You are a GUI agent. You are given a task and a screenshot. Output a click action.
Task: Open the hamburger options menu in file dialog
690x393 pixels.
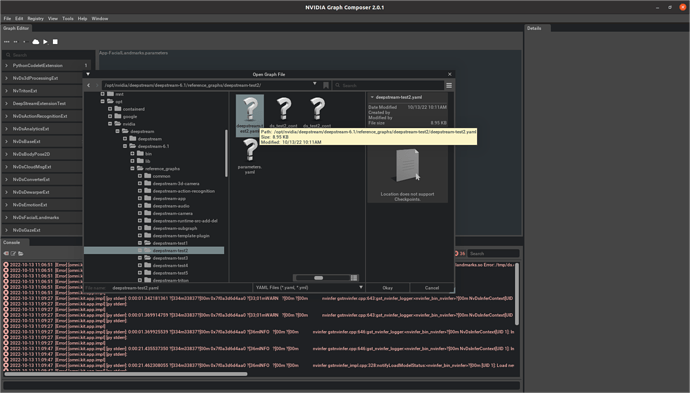pos(449,85)
